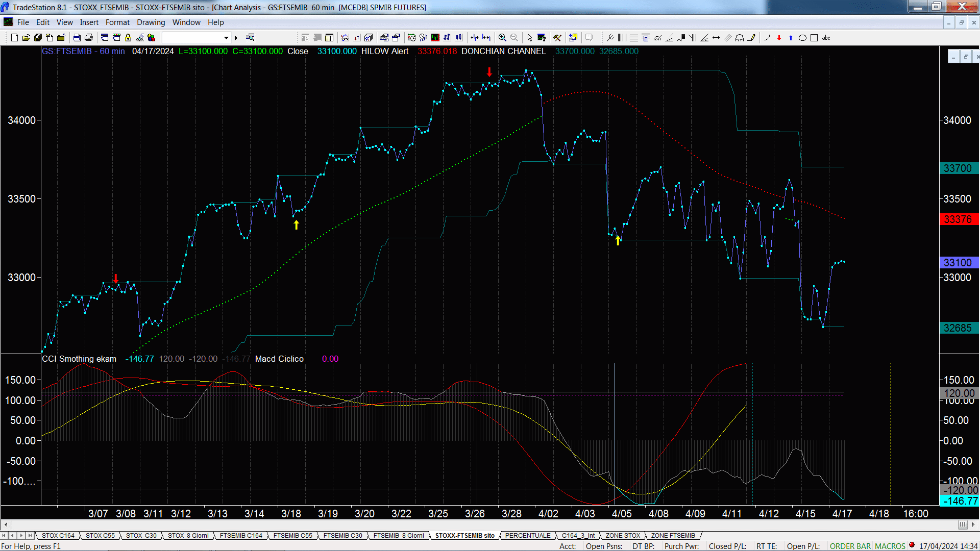Select the blue up arrow drawing tool
This screenshot has width=980, height=551.
click(791, 38)
